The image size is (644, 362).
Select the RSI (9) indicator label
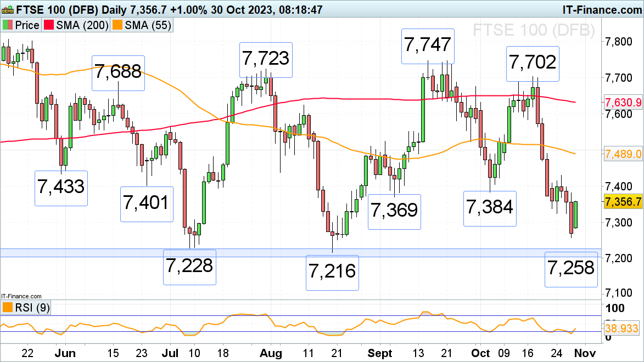[x=32, y=308]
